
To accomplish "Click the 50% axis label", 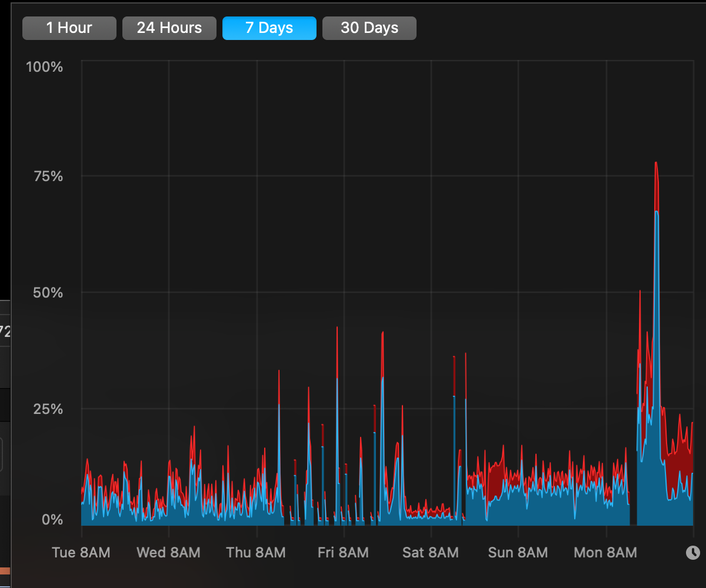I will [x=48, y=292].
